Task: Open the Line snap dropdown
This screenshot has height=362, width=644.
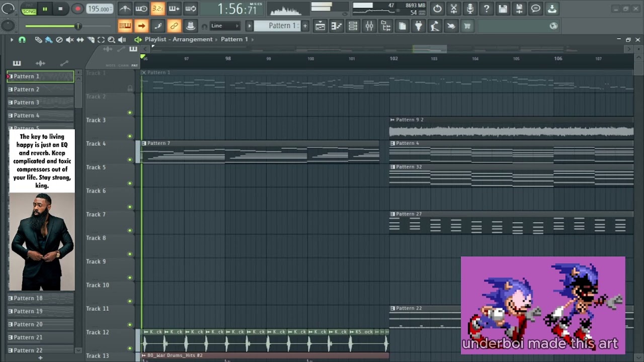Action: tap(225, 26)
